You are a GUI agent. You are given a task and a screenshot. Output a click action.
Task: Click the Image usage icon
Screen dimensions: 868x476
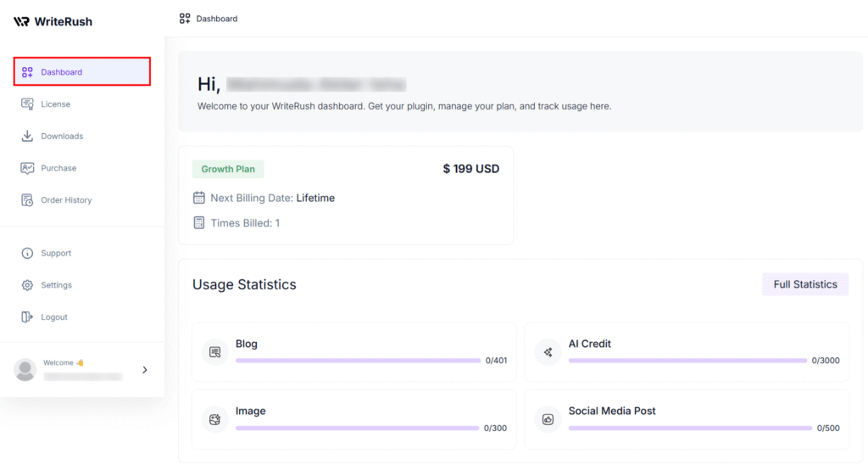(214, 419)
